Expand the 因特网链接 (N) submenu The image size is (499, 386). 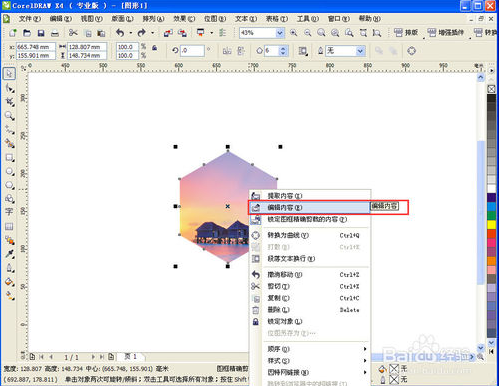pos(316,372)
